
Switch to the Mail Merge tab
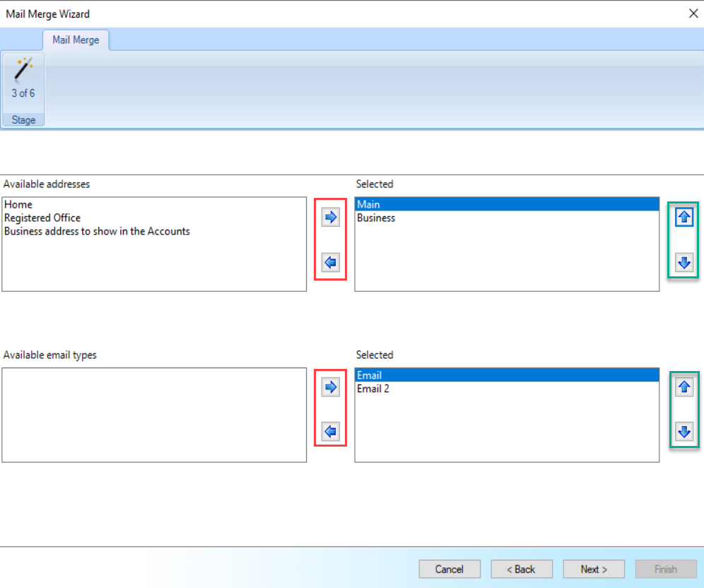pyautogui.click(x=76, y=40)
